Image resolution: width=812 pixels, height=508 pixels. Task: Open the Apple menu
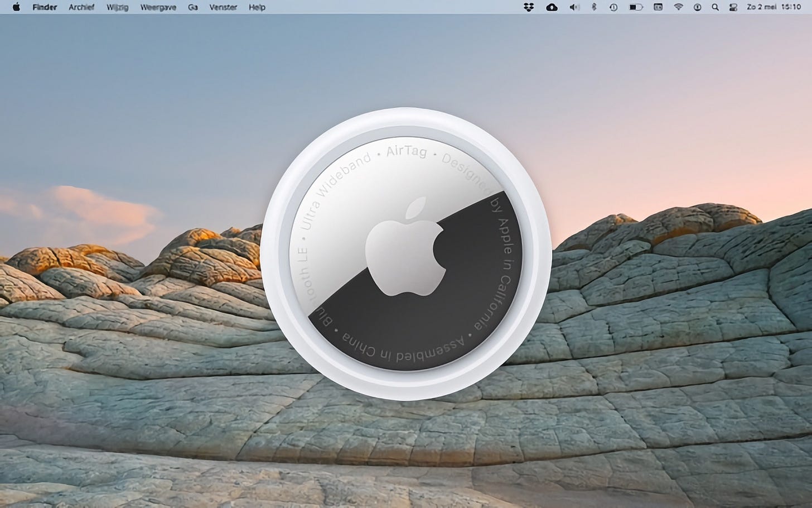pyautogui.click(x=16, y=7)
